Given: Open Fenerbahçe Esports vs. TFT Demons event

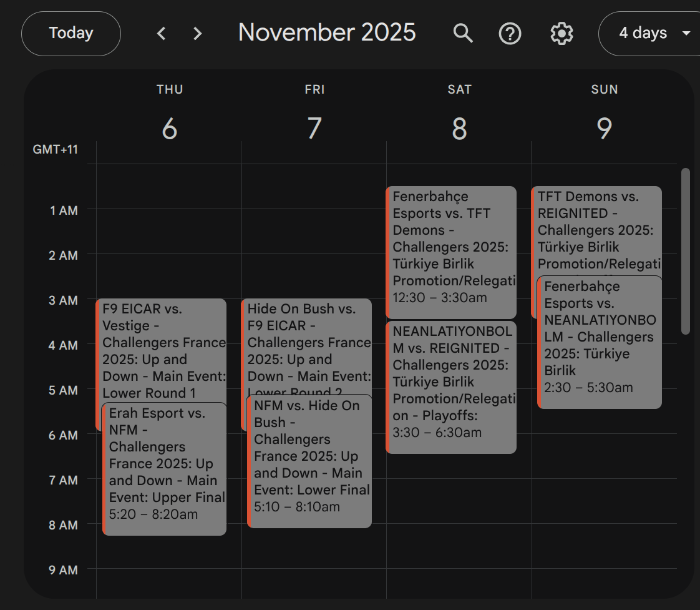Looking at the screenshot, I should pyautogui.click(x=453, y=250).
